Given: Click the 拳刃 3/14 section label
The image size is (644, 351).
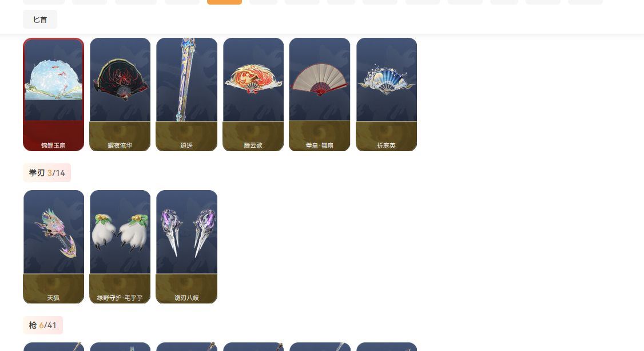Looking at the screenshot, I should [47, 172].
